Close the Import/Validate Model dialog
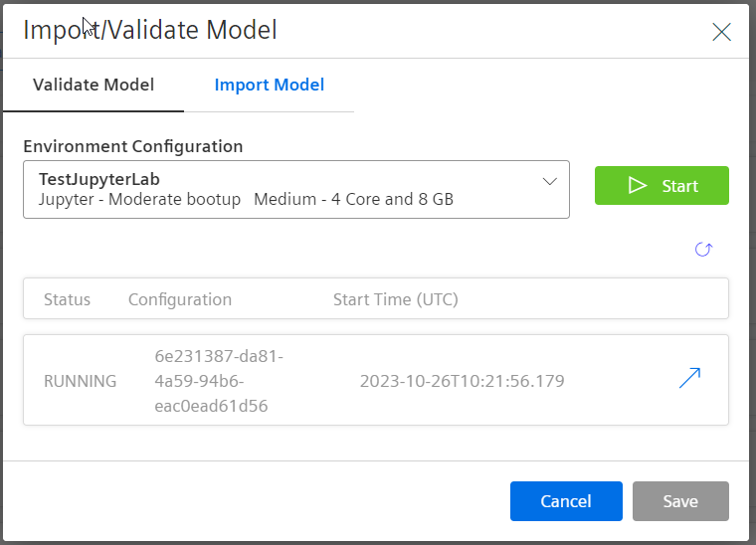The image size is (756, 545). coord(721,32)
